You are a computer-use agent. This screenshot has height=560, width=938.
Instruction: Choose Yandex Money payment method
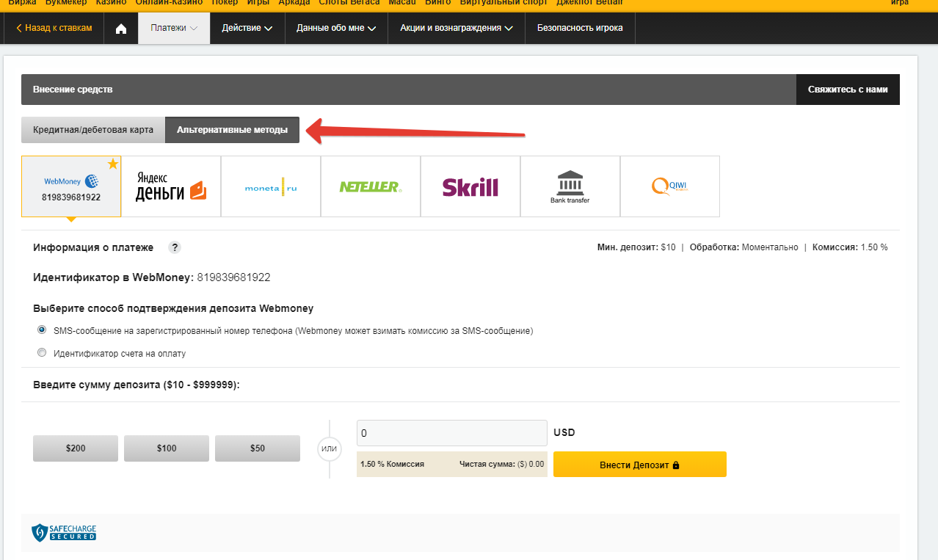point(171,186)
